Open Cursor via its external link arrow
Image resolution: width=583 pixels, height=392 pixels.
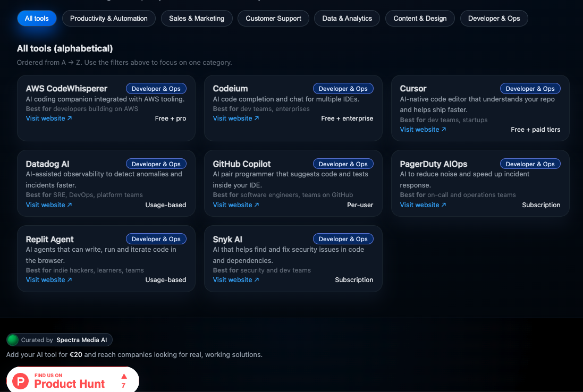point(444,129)
